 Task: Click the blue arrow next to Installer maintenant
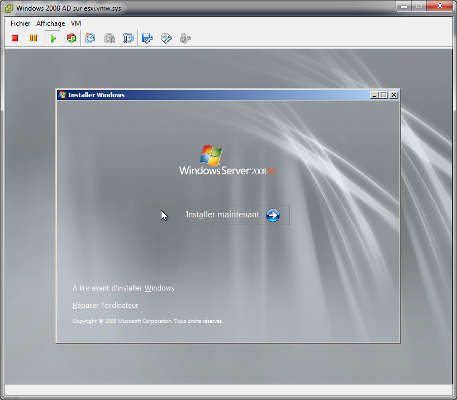[x=273, y=215]
